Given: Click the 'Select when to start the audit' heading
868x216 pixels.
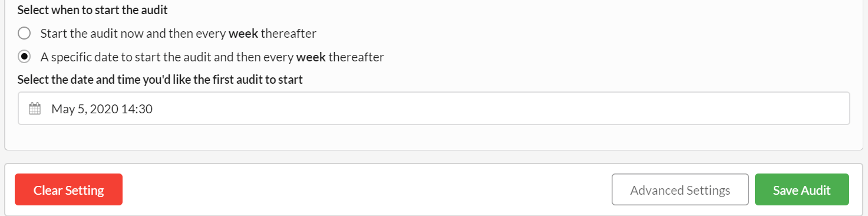Looking at the screenshot, I should point(92,10).
